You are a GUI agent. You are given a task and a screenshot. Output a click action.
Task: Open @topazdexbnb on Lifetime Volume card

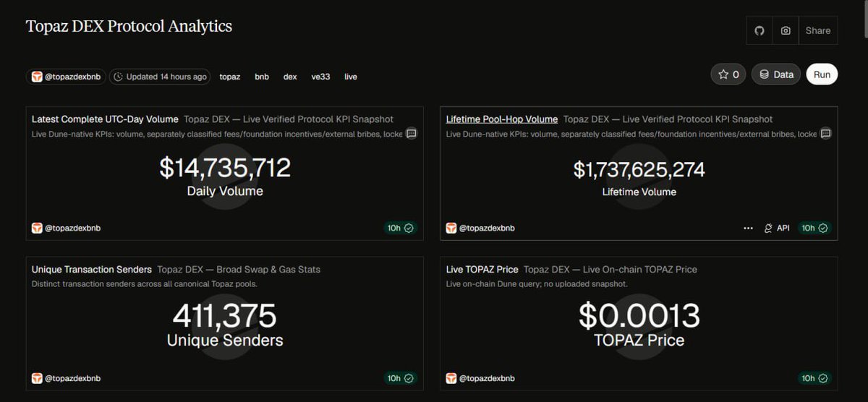click(480, 228)
